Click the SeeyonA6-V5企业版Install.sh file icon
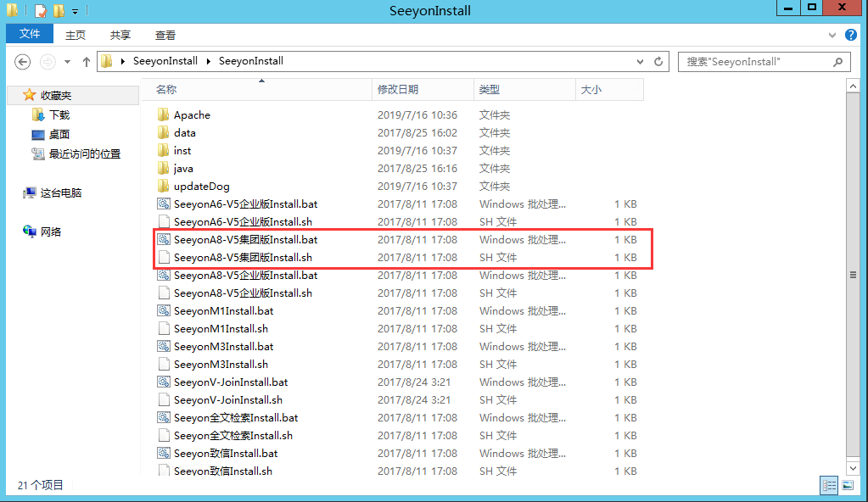The width and height of the screenshot is (868, 502). tap(163, 221)
